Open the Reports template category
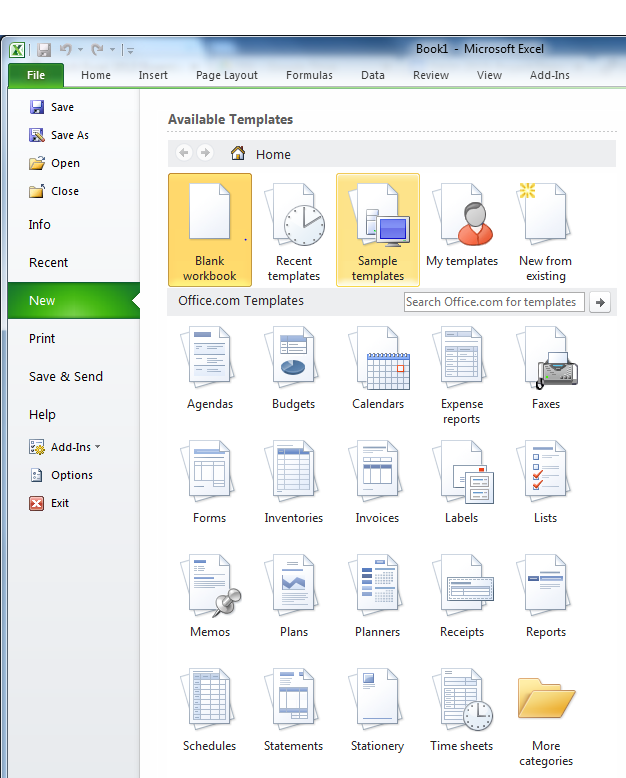The height and width of the screenshot is (778, 626). pyautogui.click(x=546, y=597)
